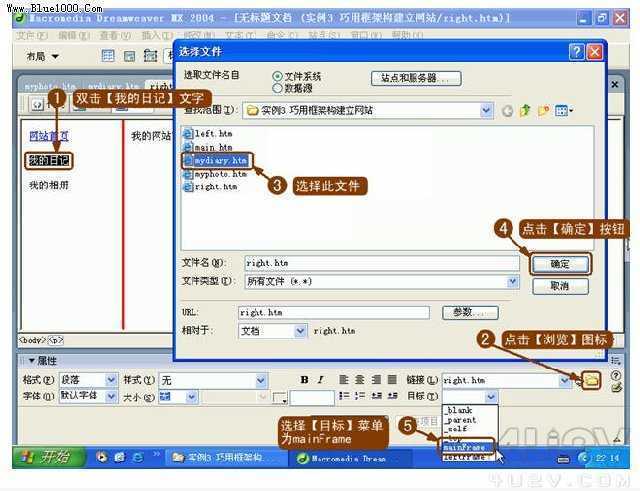This screenshot has height=491, width=640.
Task: Select the myphoto.htm file in list
Action: tap(216, 174)
